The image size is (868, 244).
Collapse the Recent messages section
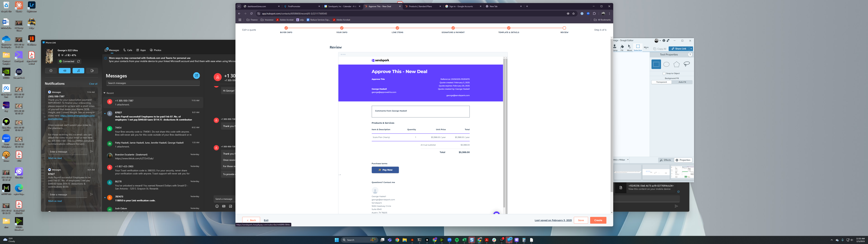(104, 93)
